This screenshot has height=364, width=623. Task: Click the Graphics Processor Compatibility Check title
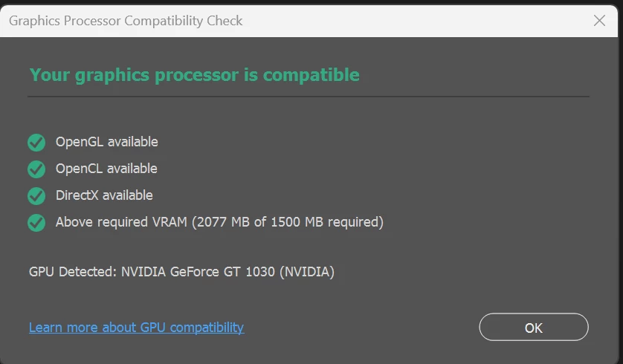126,21
